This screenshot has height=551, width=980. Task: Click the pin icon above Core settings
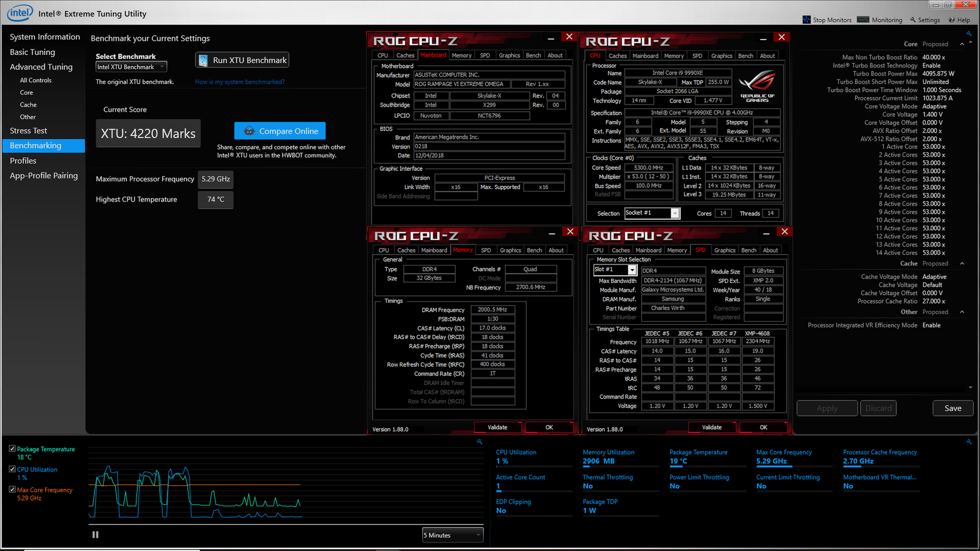969,34
